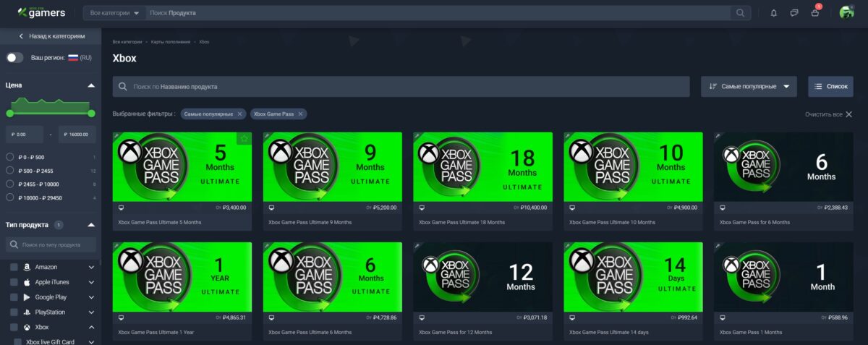Go to Все категории breadcrumb
868x345 pixels.
pyautogui.click(x=127, y=42)
